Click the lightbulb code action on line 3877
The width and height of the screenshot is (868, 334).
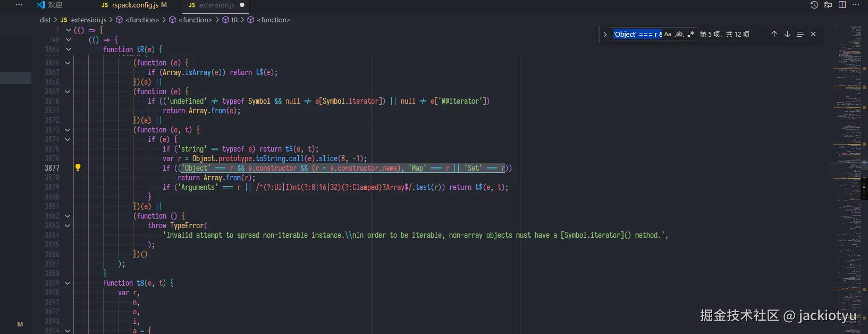click(x=78, y=168)
